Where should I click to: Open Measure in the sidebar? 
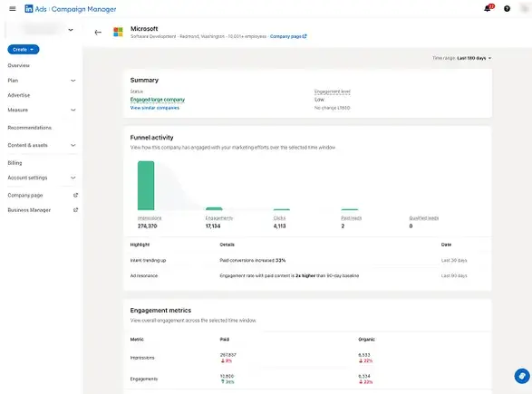(17, 110)
